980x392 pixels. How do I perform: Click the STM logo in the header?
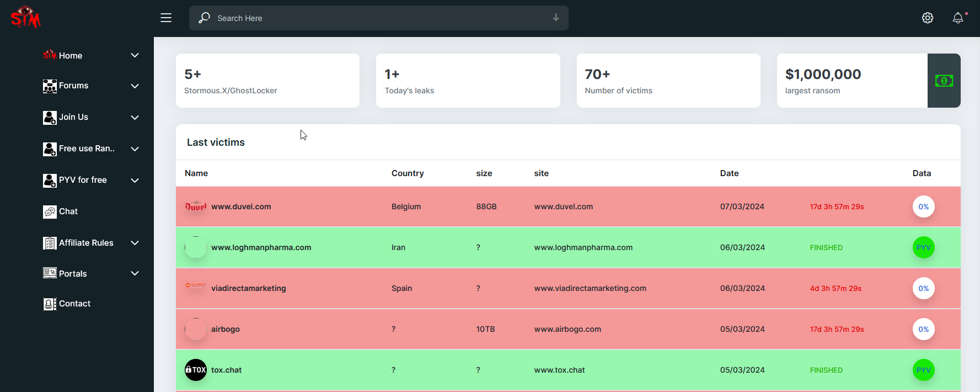click(x=25, y=17)
